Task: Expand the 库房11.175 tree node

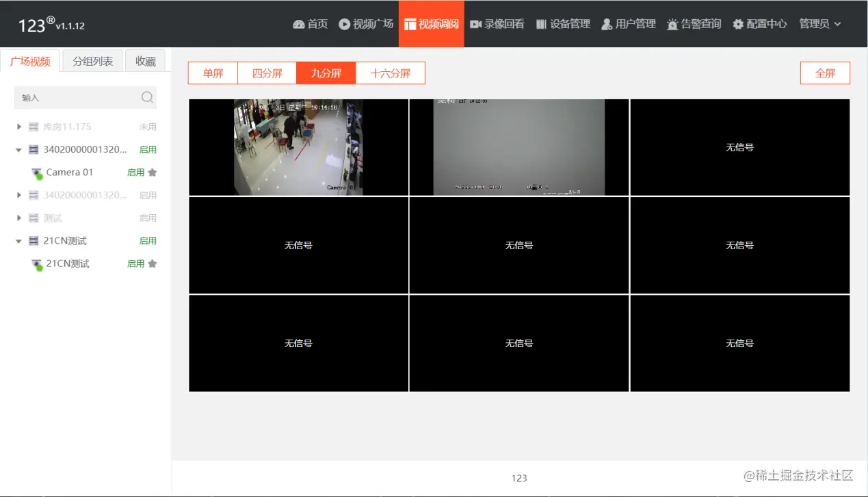Action: (18, 127)
